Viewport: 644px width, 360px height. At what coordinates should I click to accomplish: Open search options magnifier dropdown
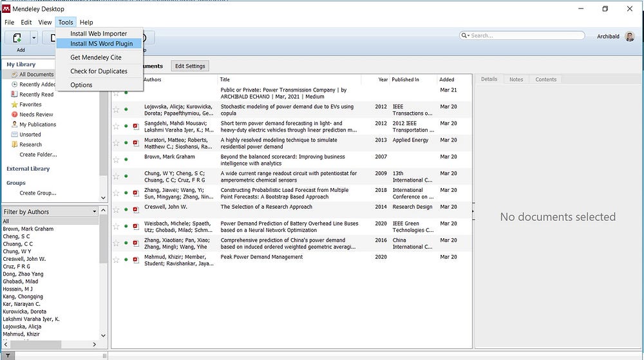[x=466, y=35]
